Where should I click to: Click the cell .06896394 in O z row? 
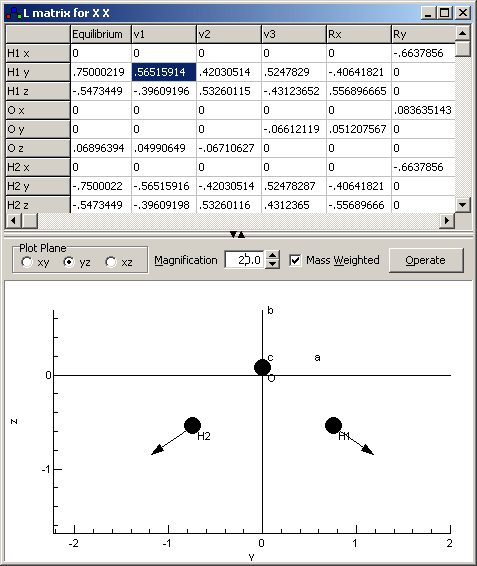(x=101, y=148)
